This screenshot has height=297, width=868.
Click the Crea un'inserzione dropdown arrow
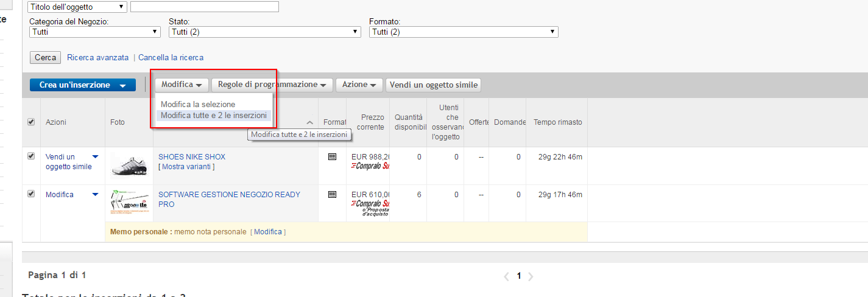click(x=123, y=86)
